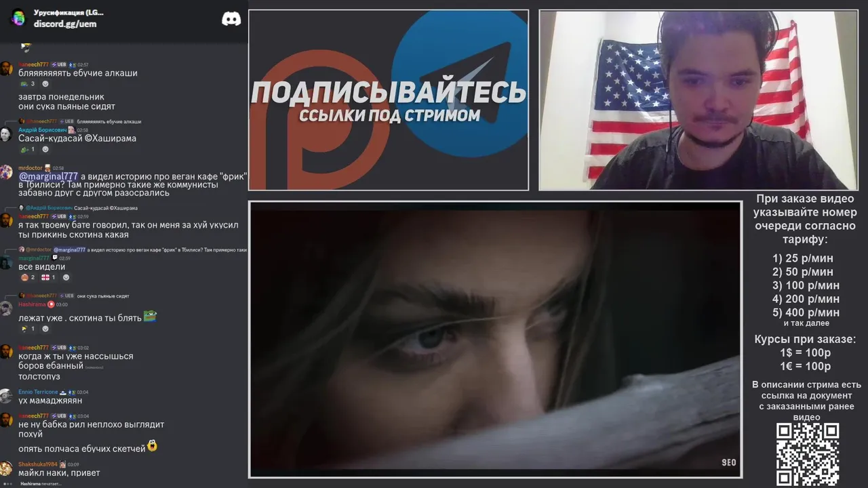Open the Урусификация server avatar icon

point(18,18)
